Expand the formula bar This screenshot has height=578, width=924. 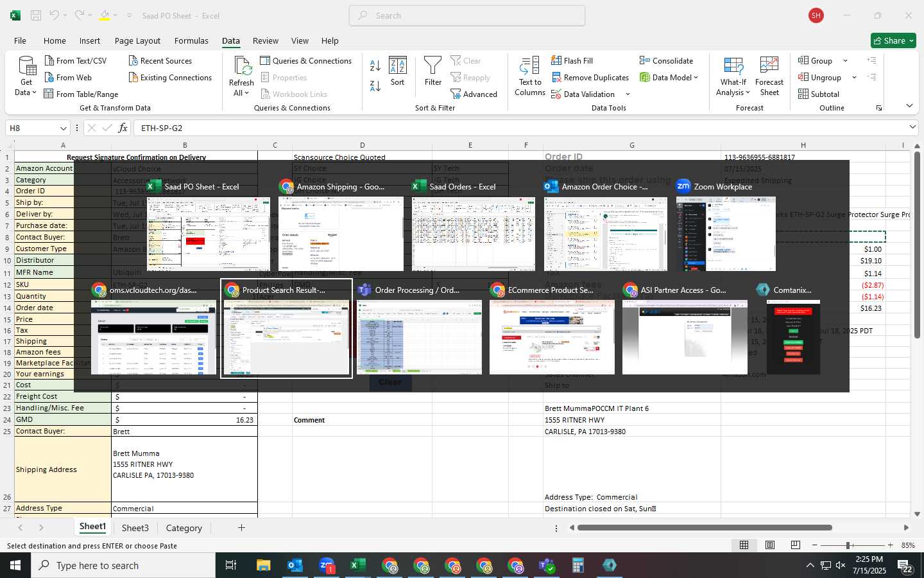pyautogui.click(x=912, y=127)
